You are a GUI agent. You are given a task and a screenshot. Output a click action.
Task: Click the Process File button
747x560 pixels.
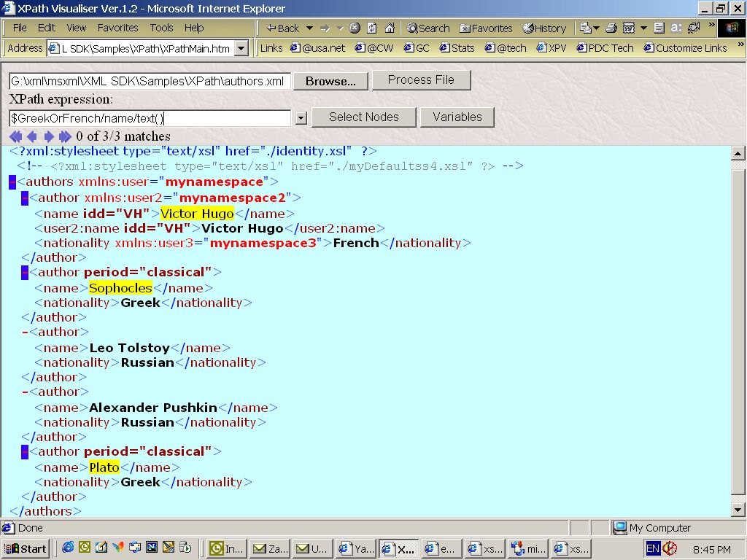(x=421, y=79)
